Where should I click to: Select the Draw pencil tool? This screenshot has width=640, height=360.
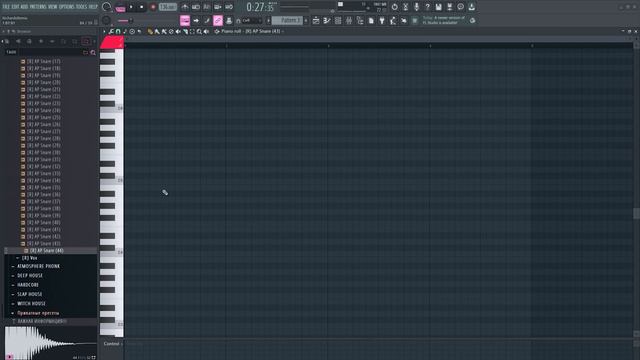150,31
